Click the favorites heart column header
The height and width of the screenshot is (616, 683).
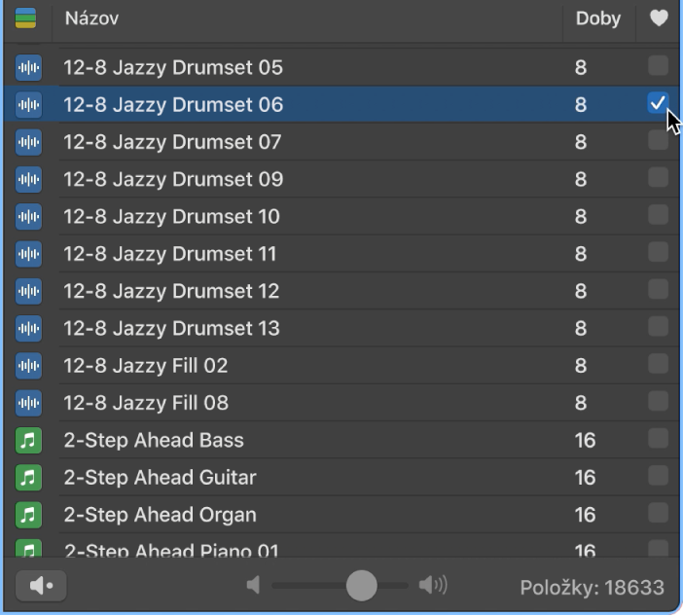pyautogui.click(x=659, y=18)
